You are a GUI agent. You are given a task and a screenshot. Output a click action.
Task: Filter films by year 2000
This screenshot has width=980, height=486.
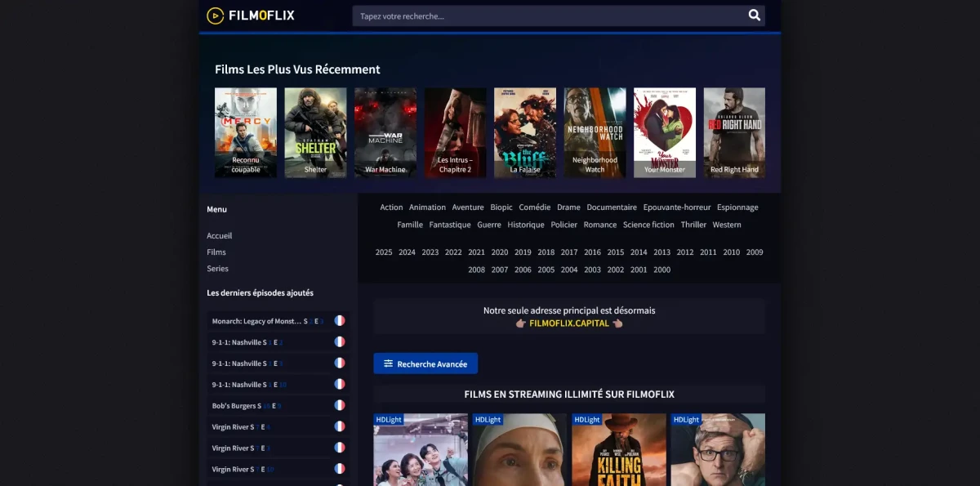pos(661,270)
